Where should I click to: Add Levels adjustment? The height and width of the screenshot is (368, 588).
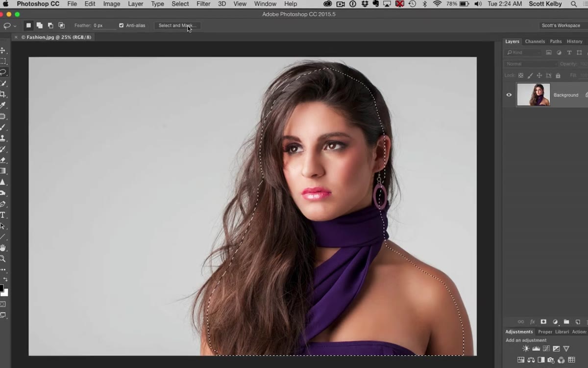(536, 349)
